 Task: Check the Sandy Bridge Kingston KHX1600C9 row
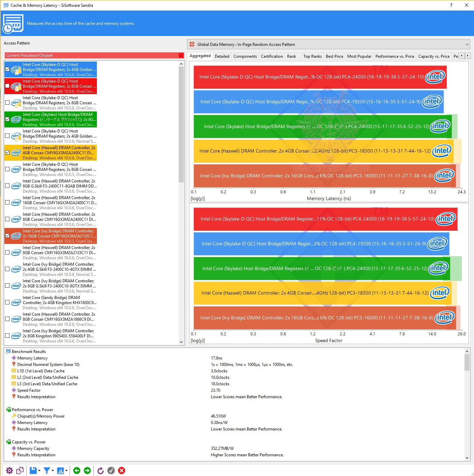pos(7,302)
